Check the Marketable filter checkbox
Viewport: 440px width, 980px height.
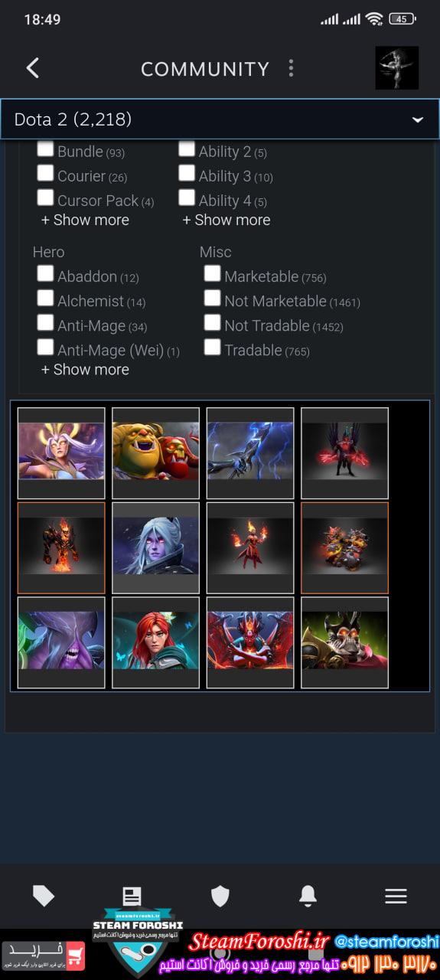[x=212, y=274]
